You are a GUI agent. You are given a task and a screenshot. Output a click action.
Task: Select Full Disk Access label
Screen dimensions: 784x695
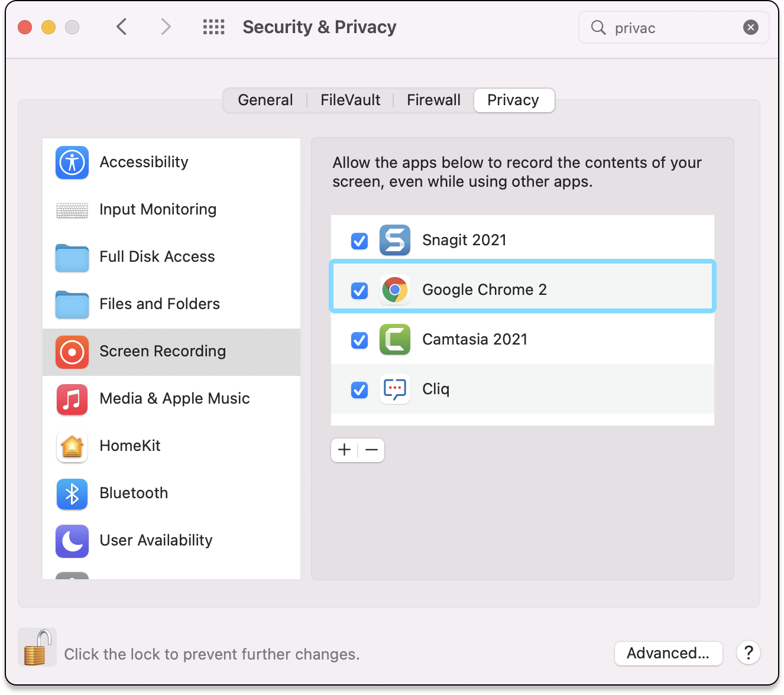pyautogui.click(x=157, y=256)
